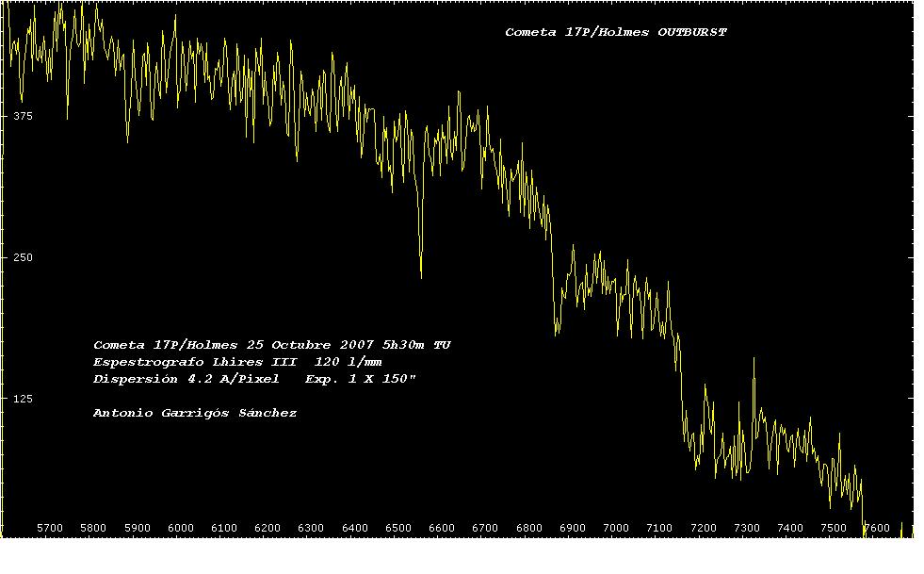Screen dimensions: 924x574
Task: Click the line 'Dispersión 4.2 A/Pixel Exp. 1 X 150"'
Action: [x=254, y=379]
